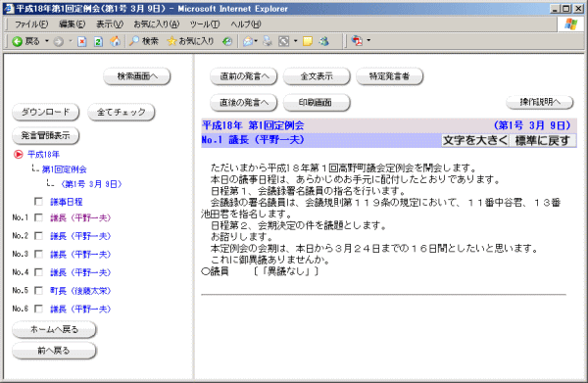
Task: Click the green Back arrow icon
Action: pos(18,41)
